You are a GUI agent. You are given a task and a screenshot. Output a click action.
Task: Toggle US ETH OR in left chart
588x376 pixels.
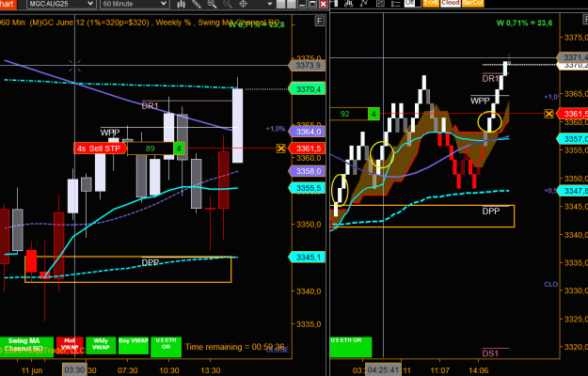pyautogui.click(x=167, y=347)
